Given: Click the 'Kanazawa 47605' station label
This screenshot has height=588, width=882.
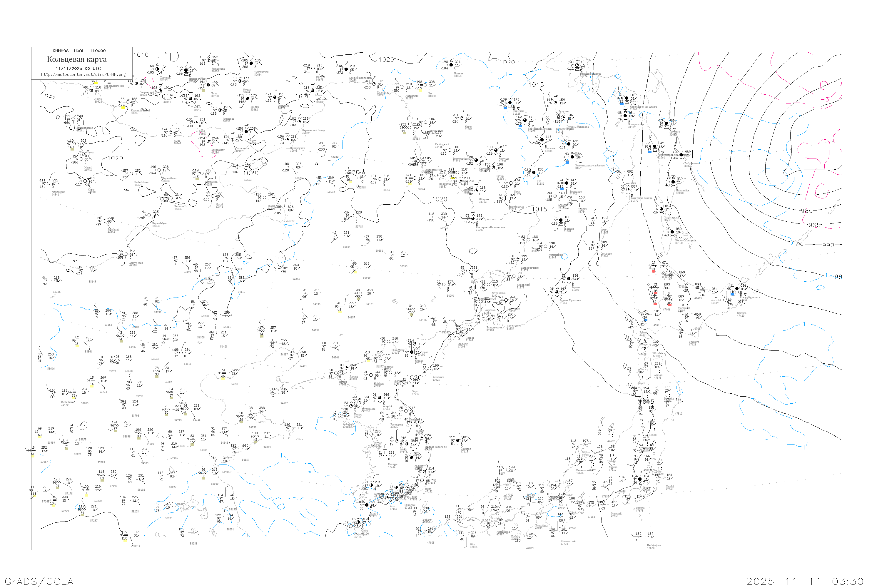Looking at the screenshot, I should pyautogui.click(x=583, y=471).
